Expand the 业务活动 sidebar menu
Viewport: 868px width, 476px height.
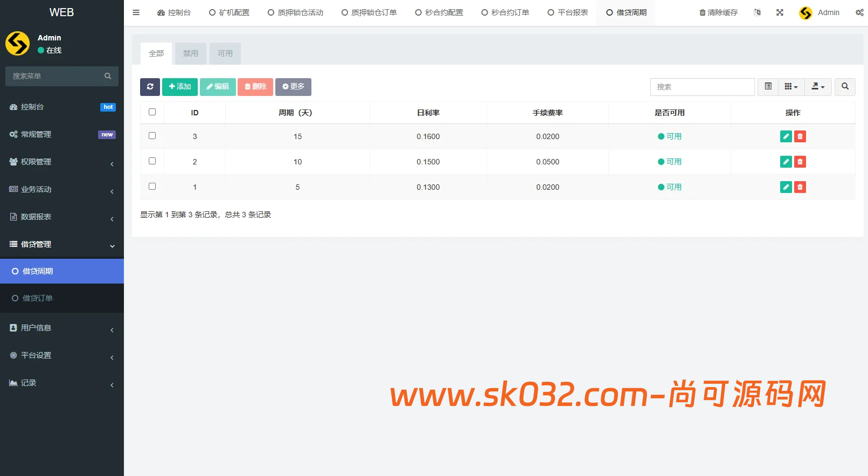(62, 189)
